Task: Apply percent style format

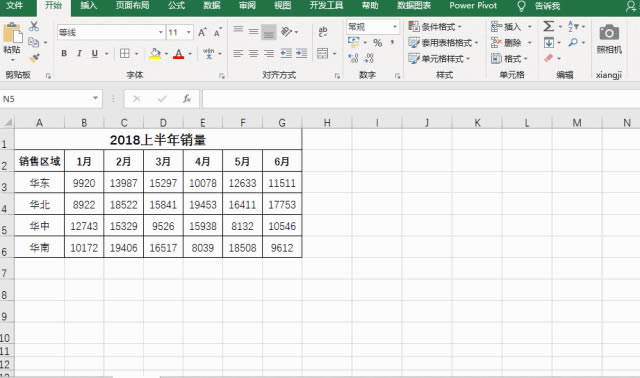Action: coord(378,42)
